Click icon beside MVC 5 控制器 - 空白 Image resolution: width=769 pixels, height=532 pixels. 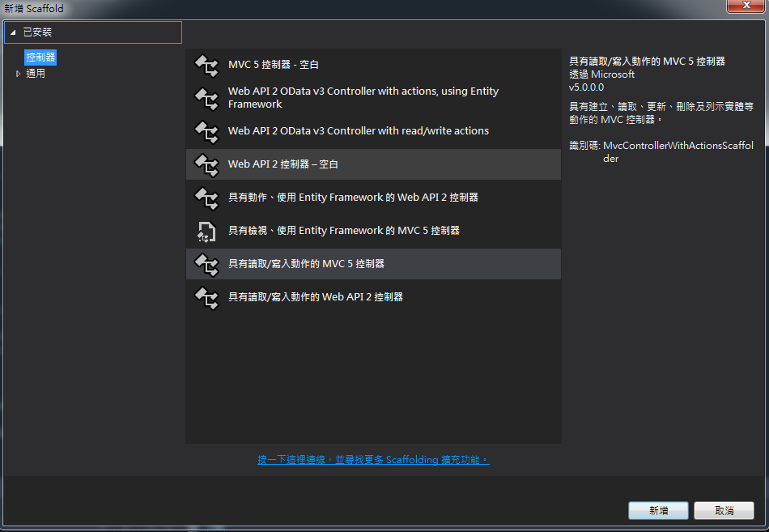click(x=206, y=66)
